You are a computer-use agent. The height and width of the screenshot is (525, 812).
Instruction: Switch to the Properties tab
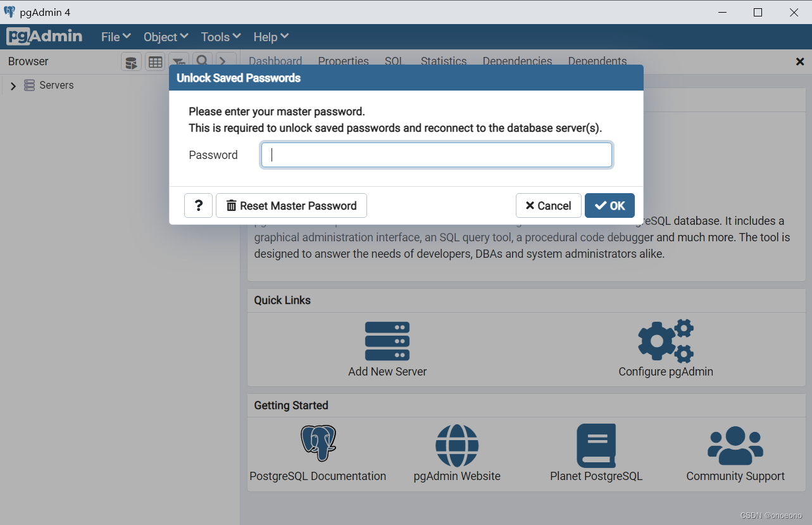(x=344, y=61)
